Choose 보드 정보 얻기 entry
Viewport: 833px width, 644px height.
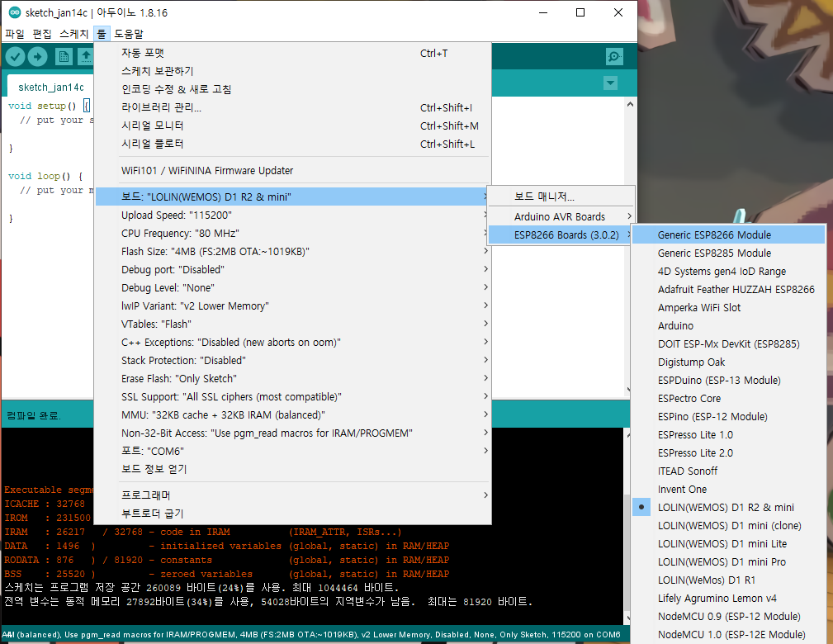[x=293, y=469]
